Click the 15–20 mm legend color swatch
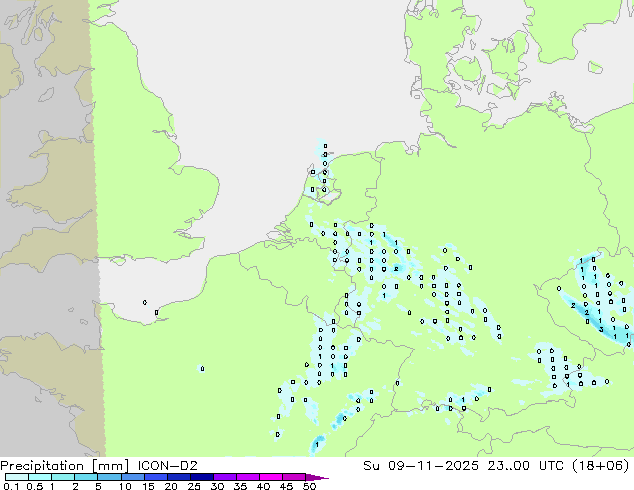634x490 pixels. click(155, 477)
